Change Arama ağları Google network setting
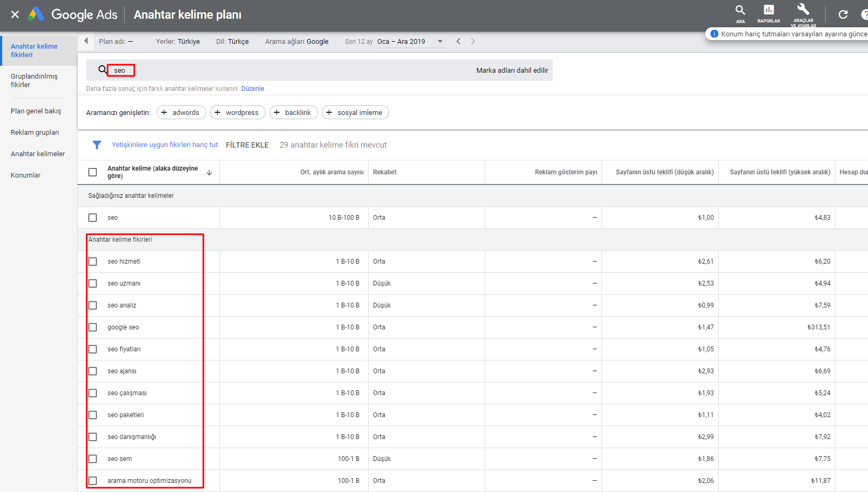This screenshot has height=492, width=868. (296, 41)
